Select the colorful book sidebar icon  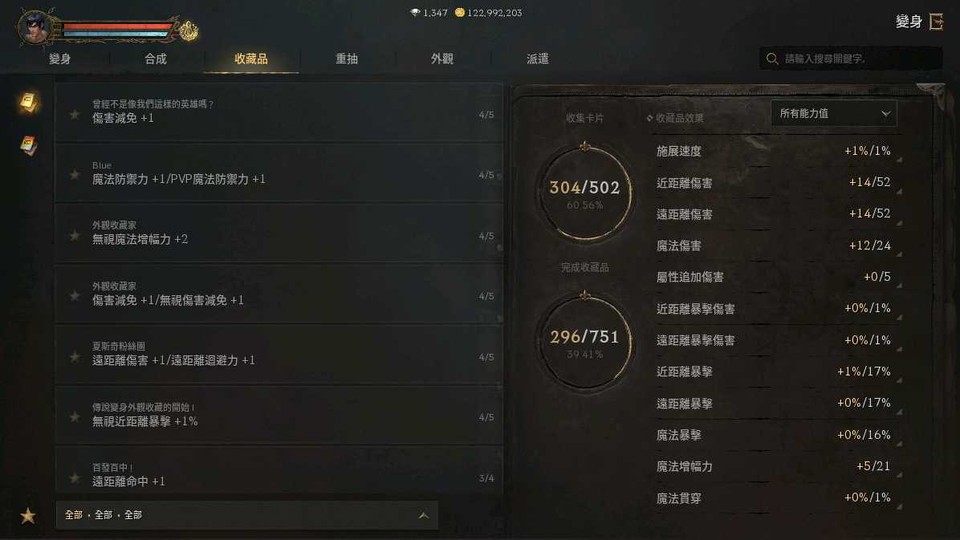pos(28,145)
